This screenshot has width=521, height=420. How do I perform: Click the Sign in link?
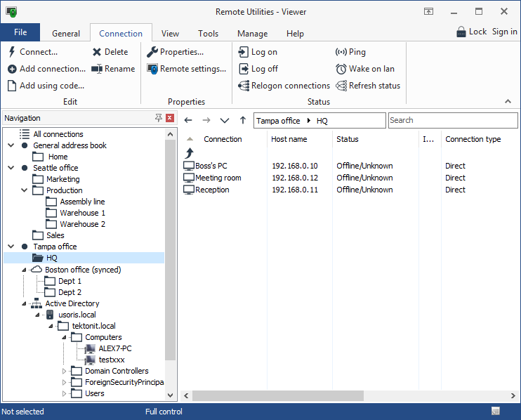click(x=504, y=32)
